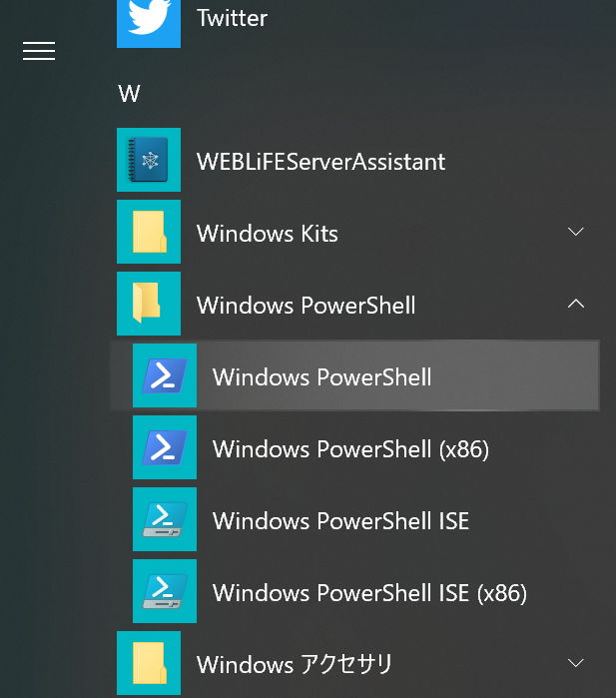Open the hamburger menu icon
616x698 pixels.
(39, 51)
